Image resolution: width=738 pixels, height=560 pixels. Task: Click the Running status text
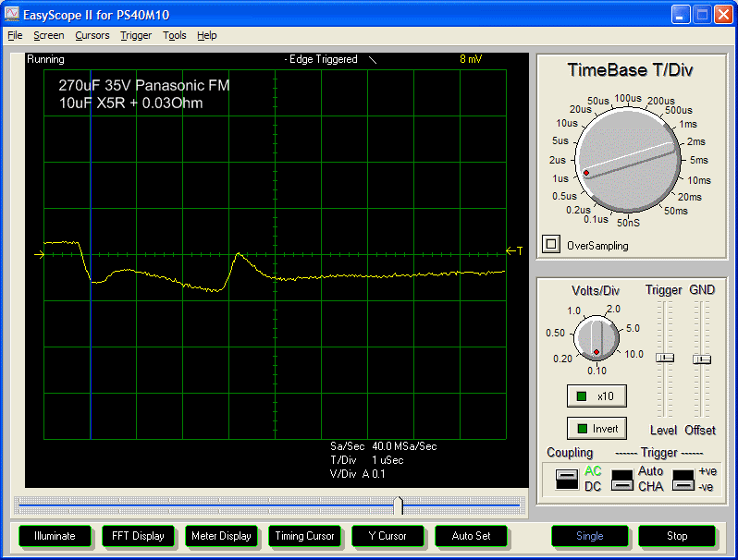[x=45, y=59]
